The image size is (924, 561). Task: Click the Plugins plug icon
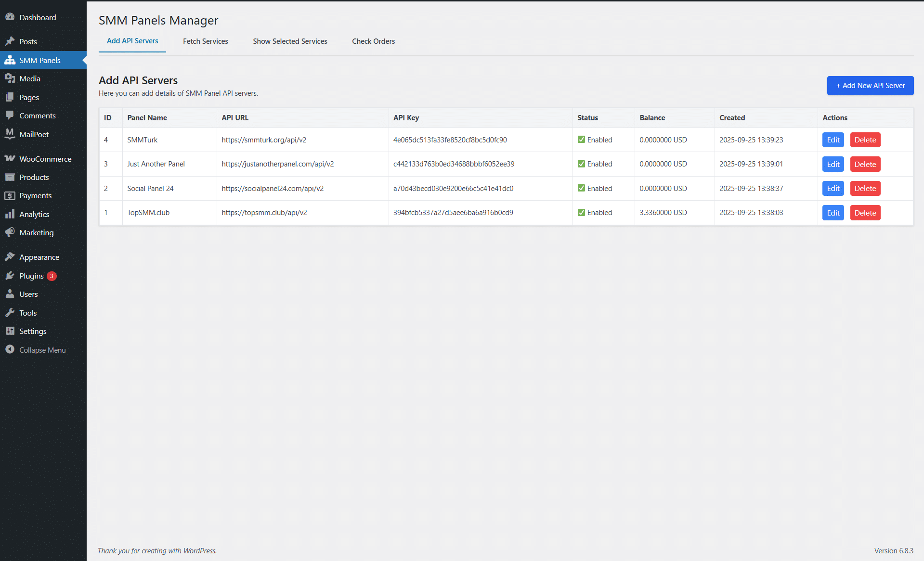[x=10, y=276]
